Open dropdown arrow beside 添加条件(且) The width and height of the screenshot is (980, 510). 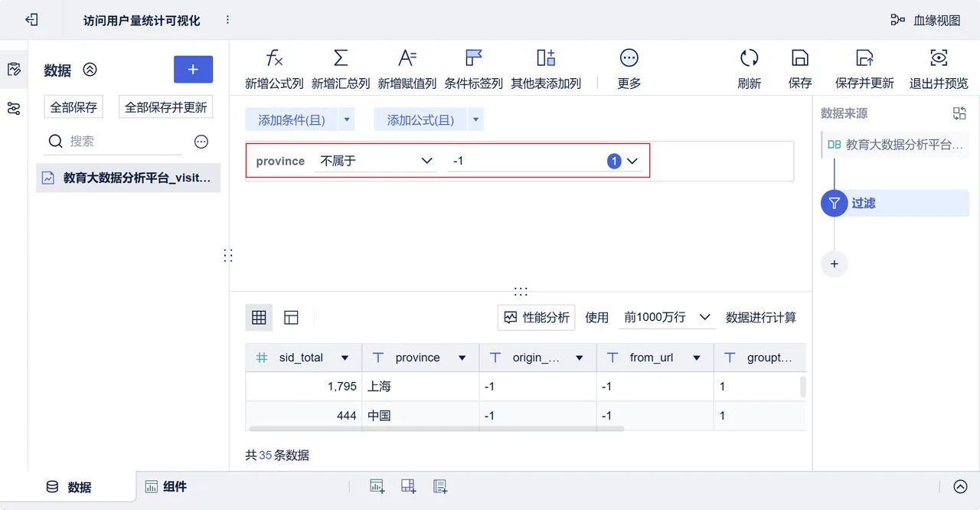point(347,119)
